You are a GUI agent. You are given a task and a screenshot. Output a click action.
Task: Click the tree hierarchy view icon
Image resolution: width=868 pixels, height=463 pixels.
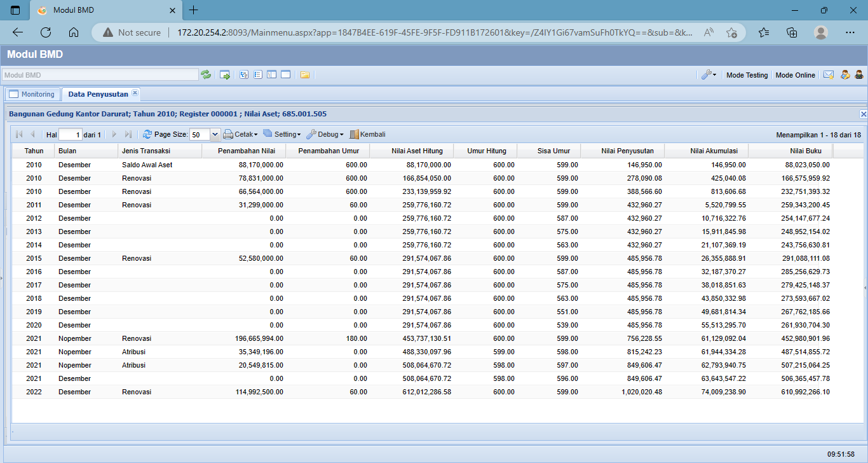244,74
